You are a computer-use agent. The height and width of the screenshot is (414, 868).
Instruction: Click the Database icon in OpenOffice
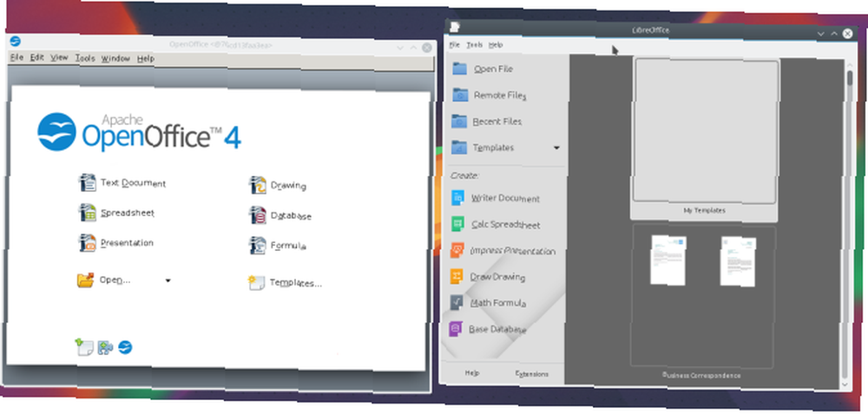(x=258, y=215)
